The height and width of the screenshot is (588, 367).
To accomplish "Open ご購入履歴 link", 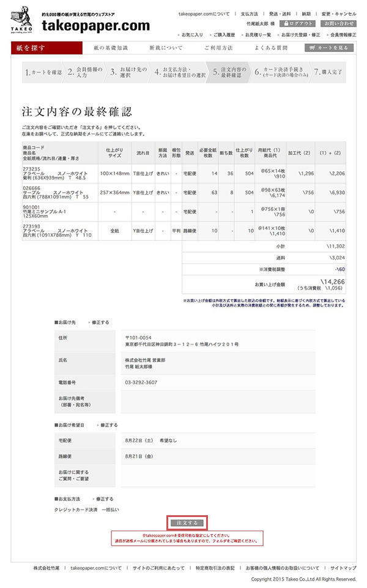I will pyautogui.click(x=225, y=35).
